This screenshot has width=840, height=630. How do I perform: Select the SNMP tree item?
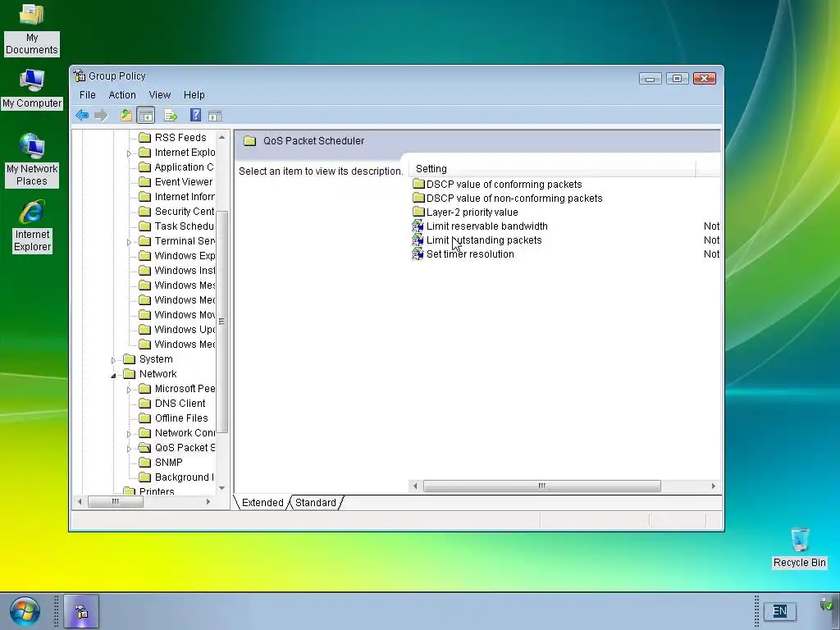162,463
